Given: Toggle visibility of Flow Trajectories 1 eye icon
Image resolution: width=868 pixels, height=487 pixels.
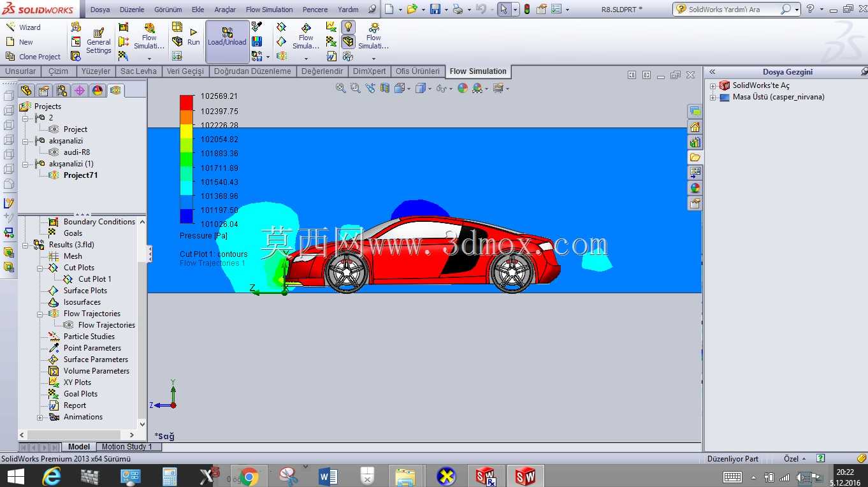Looking at the screenshot, I should click(68, 325).
